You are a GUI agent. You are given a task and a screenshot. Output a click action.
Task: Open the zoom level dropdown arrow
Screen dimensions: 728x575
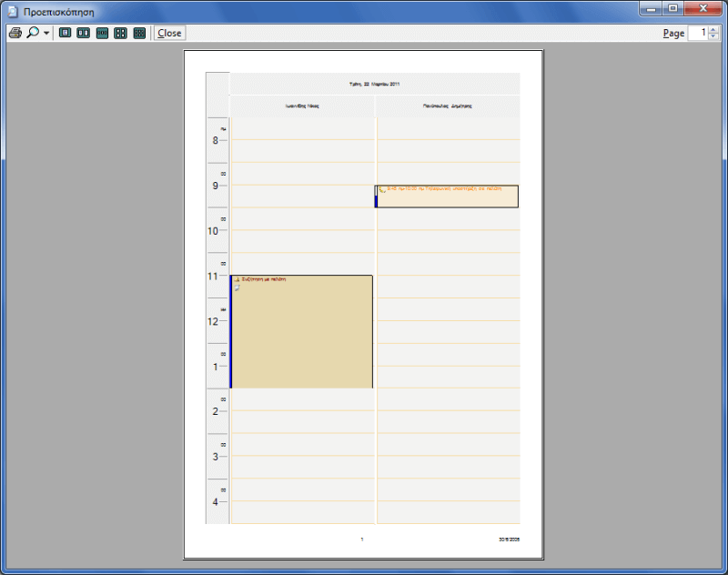point(46,33)
